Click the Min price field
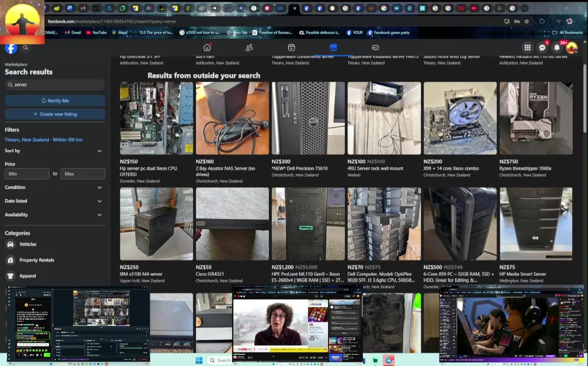Screen dimensions: 588x366 26,174
